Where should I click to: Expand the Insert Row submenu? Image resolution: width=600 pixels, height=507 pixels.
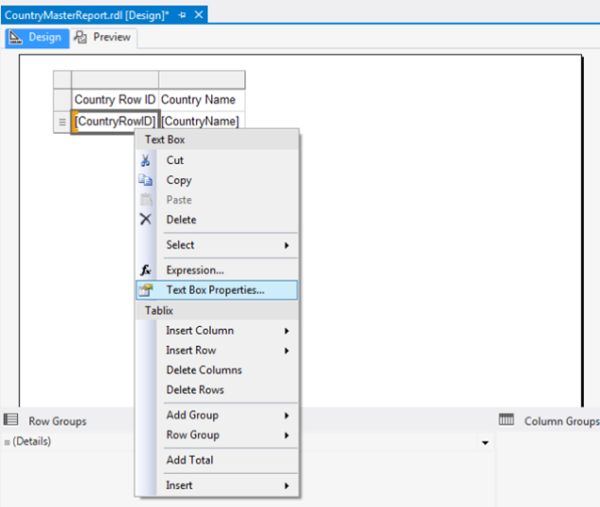(217, 350)
